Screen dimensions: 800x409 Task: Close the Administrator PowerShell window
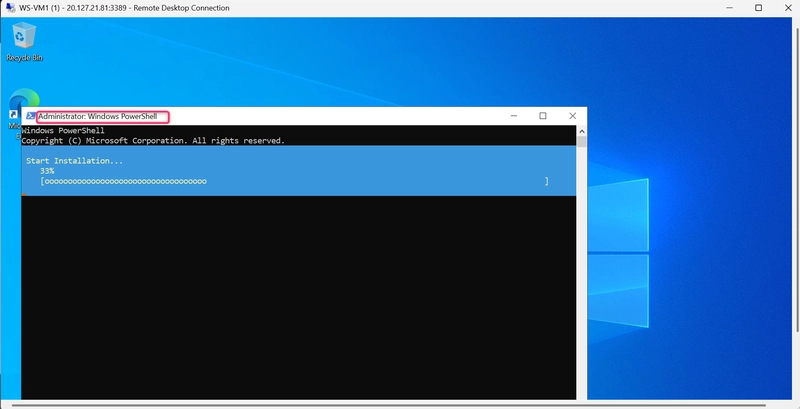point(572,116)
